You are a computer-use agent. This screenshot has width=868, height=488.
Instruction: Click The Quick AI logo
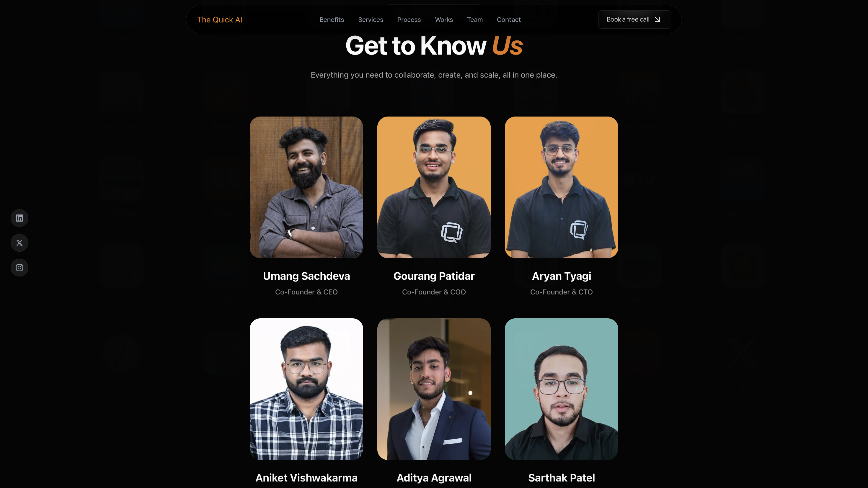click(220, 19)
